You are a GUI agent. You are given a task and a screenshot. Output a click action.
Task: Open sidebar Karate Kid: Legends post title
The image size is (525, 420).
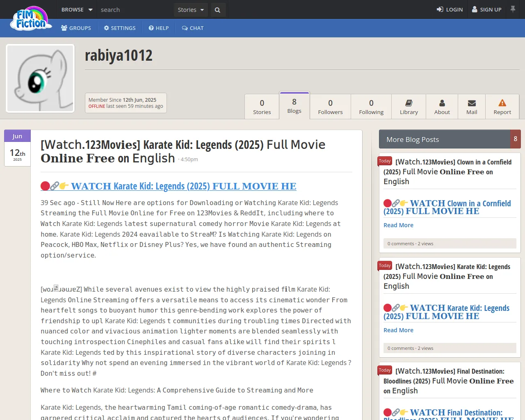(x=447, y=276)
